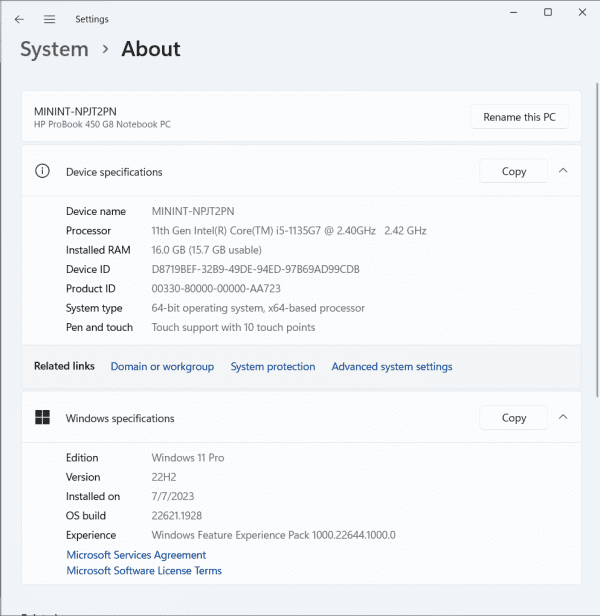Image resolution: width=600 pixels, height=616 pixels.
Task: Collapse the Device specifications section chevron
Action: tap(563, 171)
